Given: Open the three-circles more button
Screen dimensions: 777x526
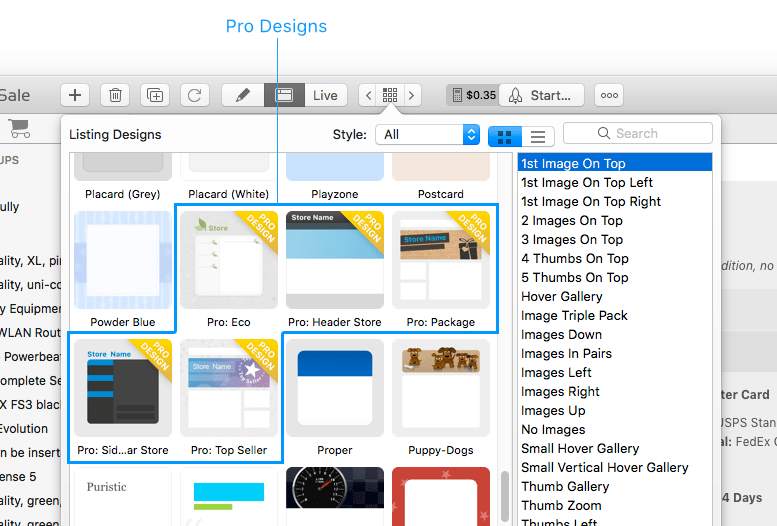Looking at the screenshot, I should (x=609, y=95).
